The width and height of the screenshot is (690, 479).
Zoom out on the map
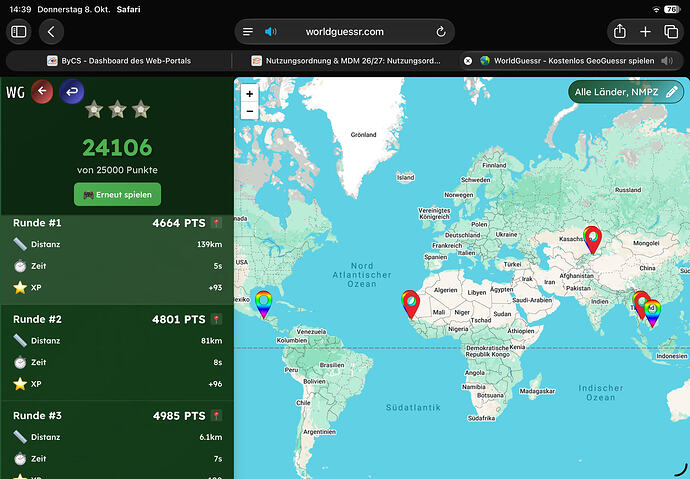pyautogui.click(x=250, y=111)
